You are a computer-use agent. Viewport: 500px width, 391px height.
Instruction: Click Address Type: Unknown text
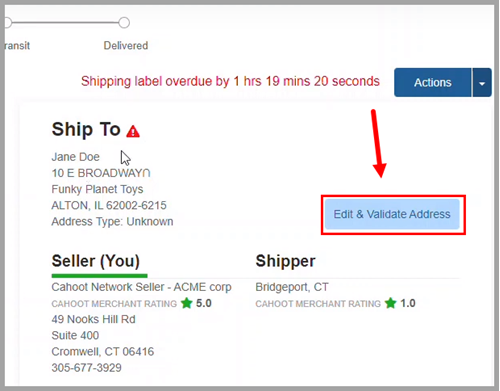click(112, 222)
